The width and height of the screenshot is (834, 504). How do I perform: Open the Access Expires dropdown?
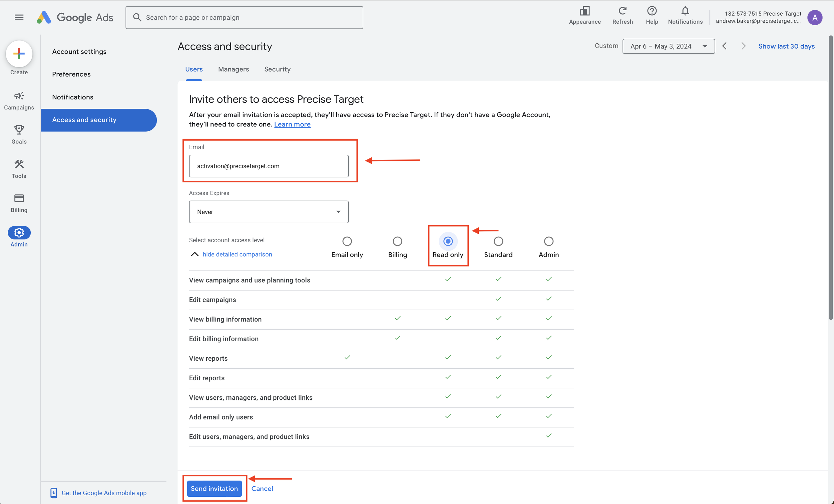269,212
